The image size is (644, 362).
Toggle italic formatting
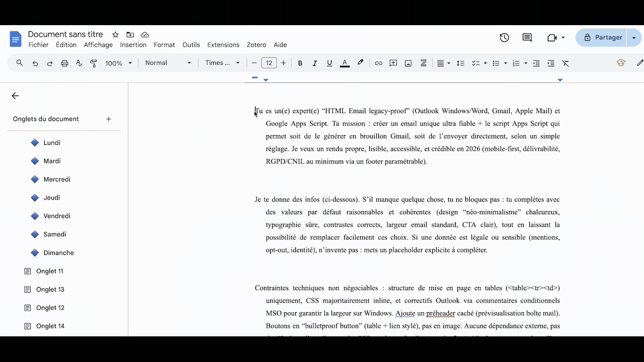coord(314,63)
